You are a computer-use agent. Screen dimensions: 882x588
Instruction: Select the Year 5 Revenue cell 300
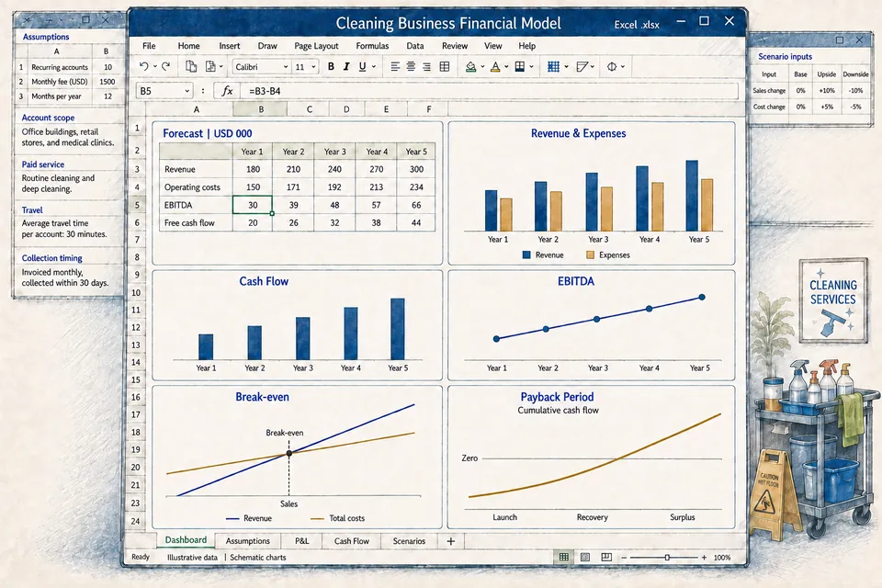pos(416,169)
